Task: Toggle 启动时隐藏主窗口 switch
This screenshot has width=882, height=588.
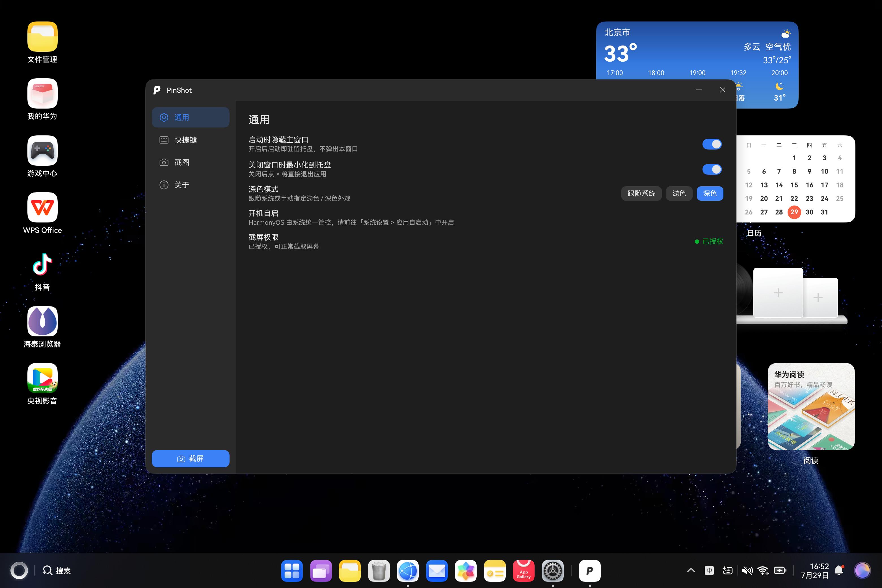Action: 712,144
